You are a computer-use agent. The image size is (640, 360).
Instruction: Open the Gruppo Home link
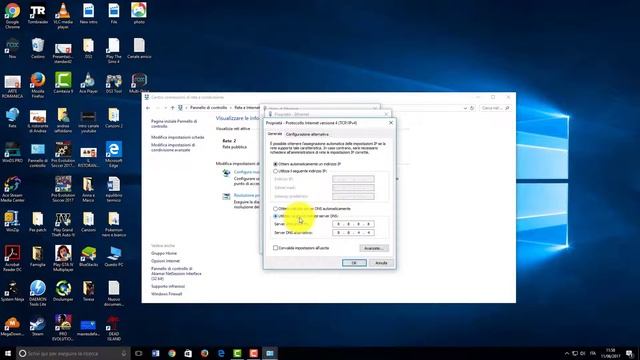[164, 253]
